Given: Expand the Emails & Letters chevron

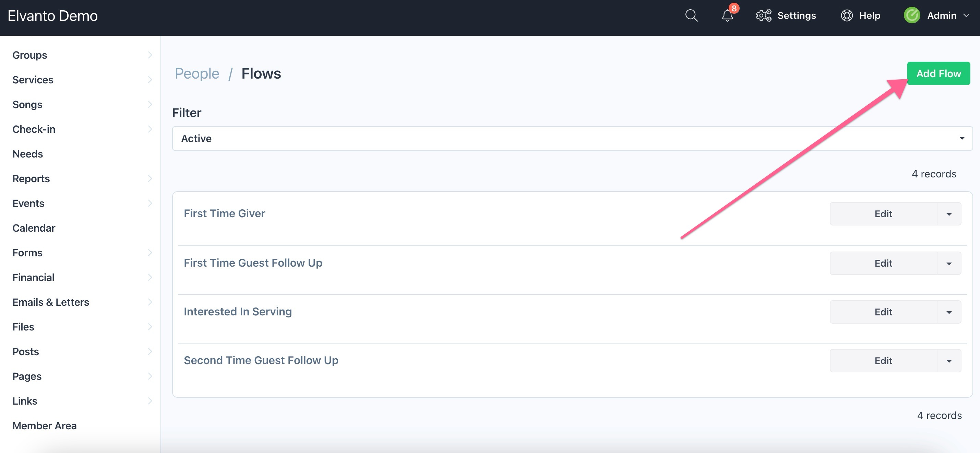Looking at the screenshot, I should pos(150,303).
